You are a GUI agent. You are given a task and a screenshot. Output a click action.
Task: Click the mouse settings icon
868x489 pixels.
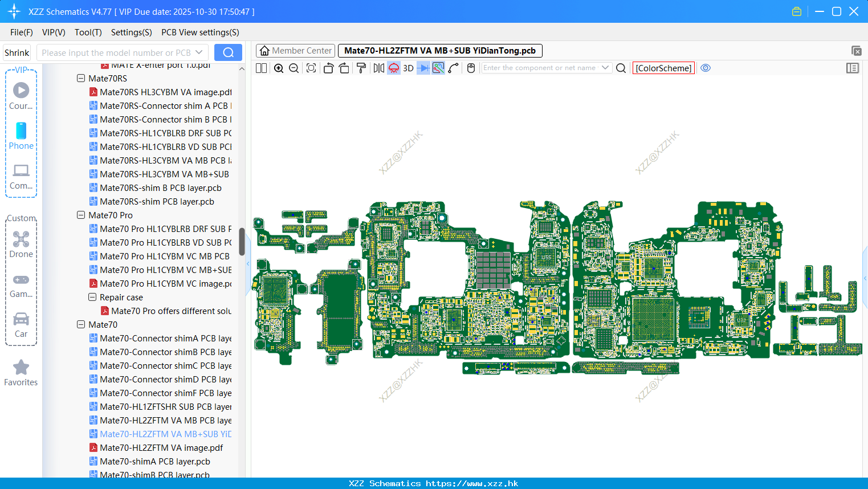[x=471, y=68]
